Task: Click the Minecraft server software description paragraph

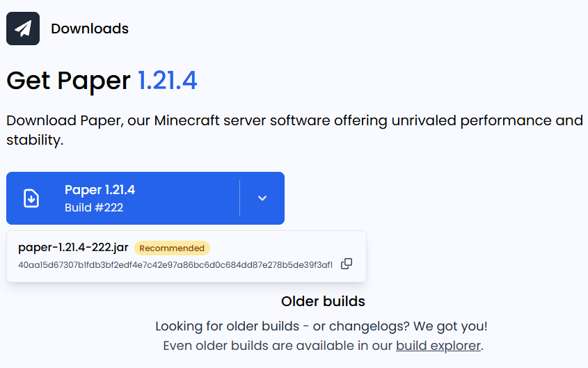Action: pyautogui.click(x=295, y=130)
